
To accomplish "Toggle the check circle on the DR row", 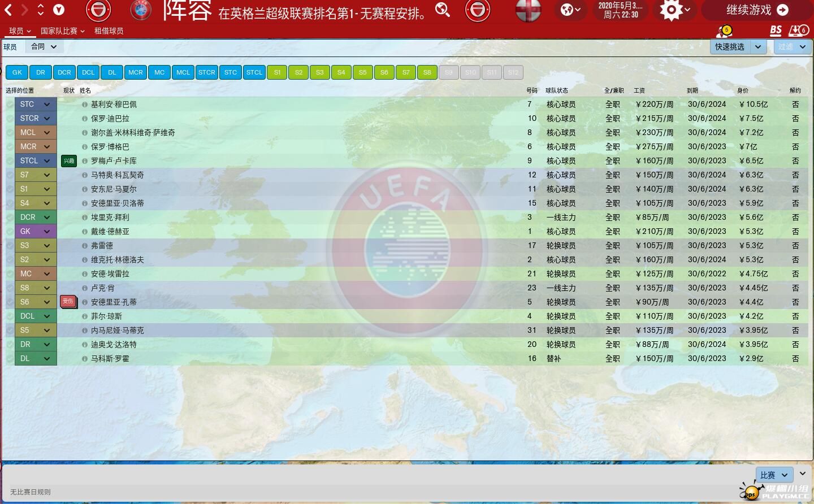I will pyautogui.click(x=10, y=345).
